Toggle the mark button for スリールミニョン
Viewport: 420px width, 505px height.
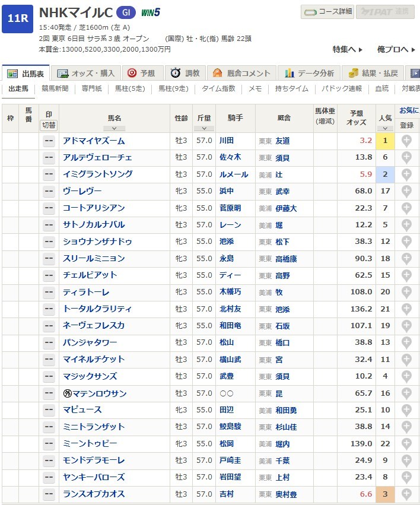click(49, 259)
